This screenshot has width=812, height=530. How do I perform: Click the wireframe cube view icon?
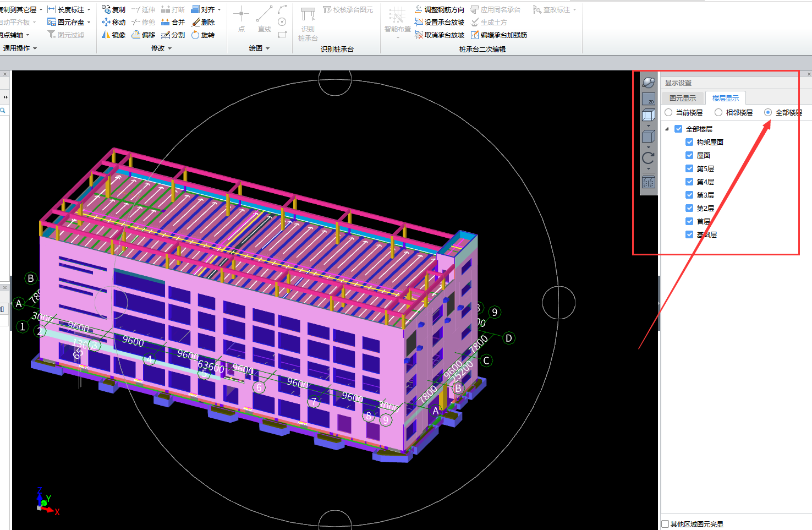649,115
